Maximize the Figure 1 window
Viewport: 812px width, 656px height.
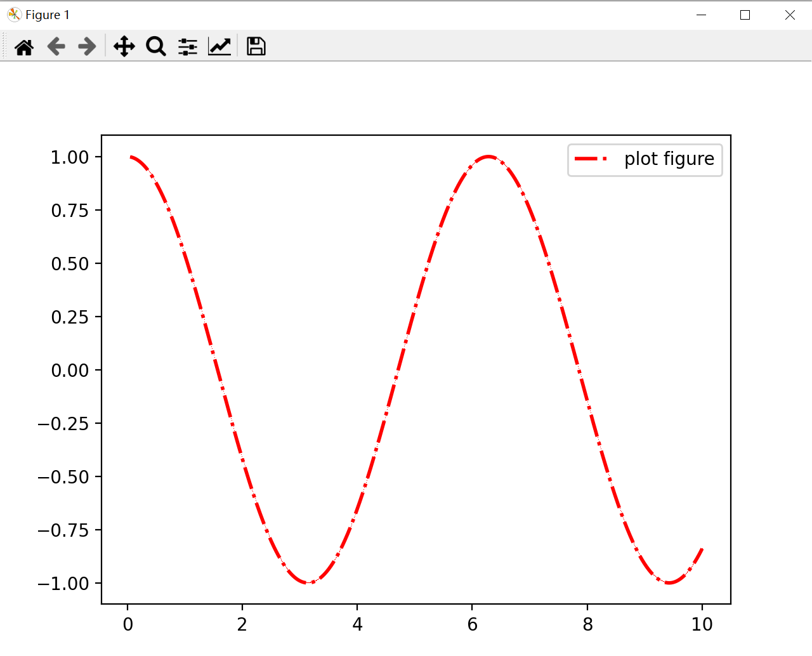(745, 15)
